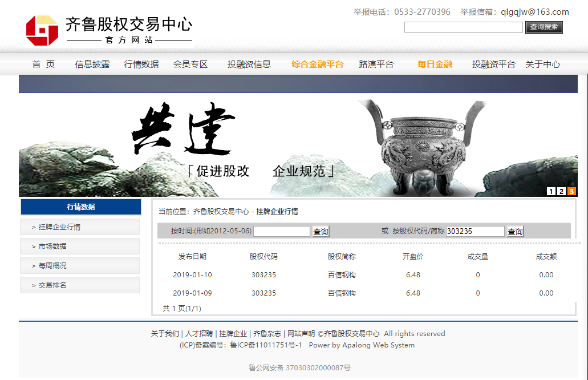Click 鲁公网安备 37030302000087号 footer link

point(299,367)
